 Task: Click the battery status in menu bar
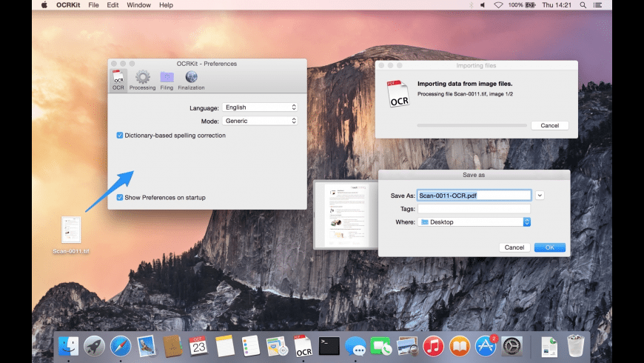coord(522,5)
